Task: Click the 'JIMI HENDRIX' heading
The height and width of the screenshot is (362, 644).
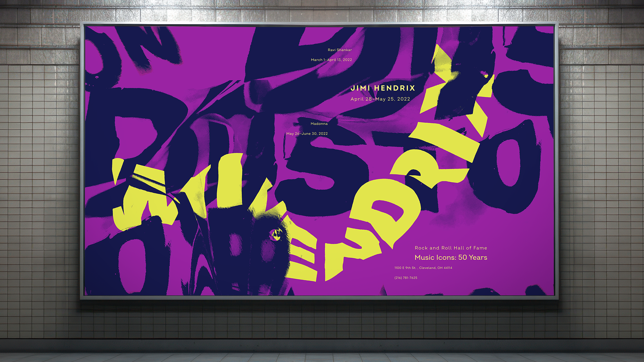Action: (x=383, y=88)
